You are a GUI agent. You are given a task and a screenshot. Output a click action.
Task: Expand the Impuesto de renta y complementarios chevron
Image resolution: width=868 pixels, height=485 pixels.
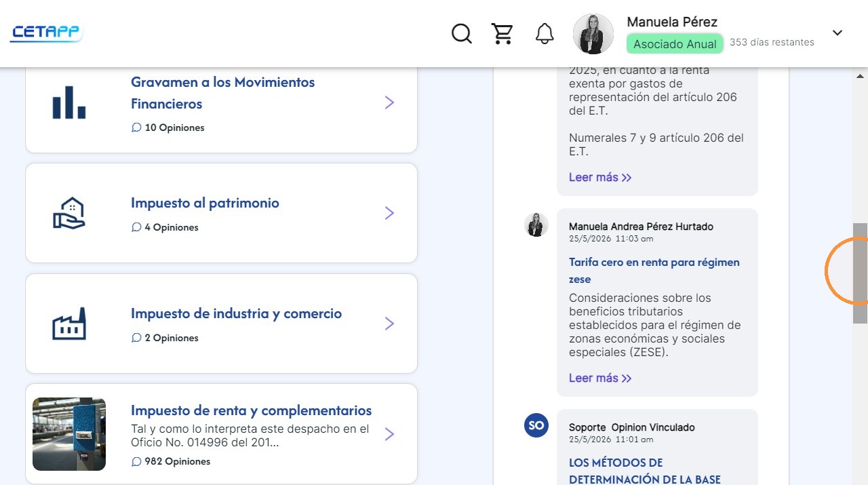click(x=389, y=434)
